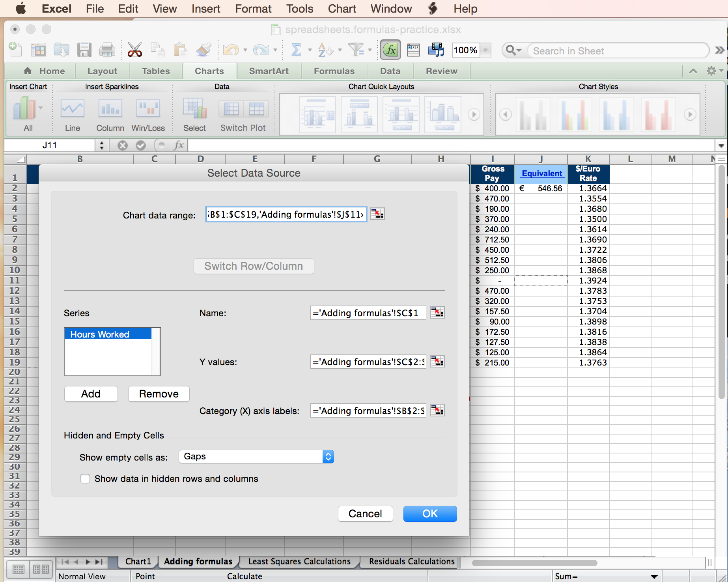Switch to Page Layout view button in status bar
The height and width of the screenshot is (582, 728).
[x=41, y=569]
